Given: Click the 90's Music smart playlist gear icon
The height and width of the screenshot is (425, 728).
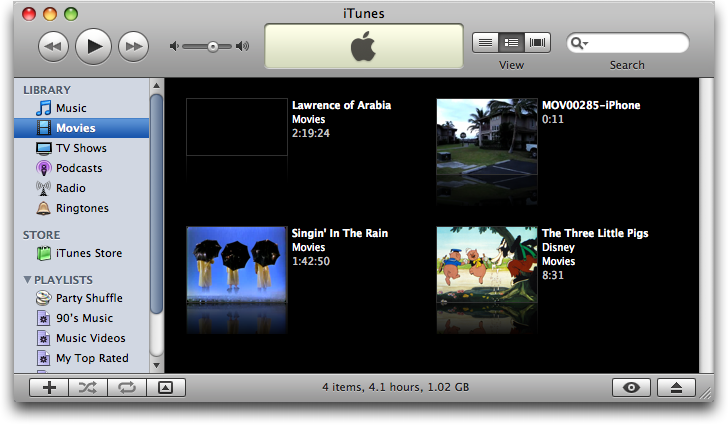Looking at the screenshot, I should point(44,318).
